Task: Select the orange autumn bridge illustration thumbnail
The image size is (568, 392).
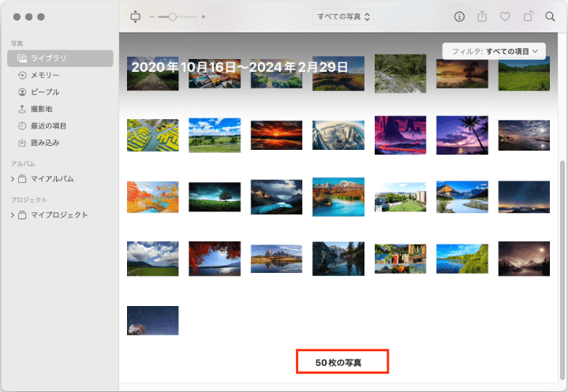Action: click(152, 197)
